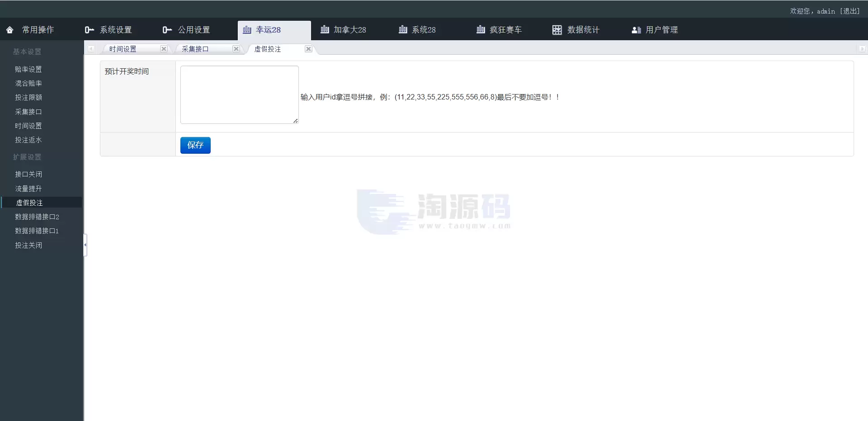868x421 pixels.
Task: Open 投注关闭 in the sidebar
Action: click(28, 245)
